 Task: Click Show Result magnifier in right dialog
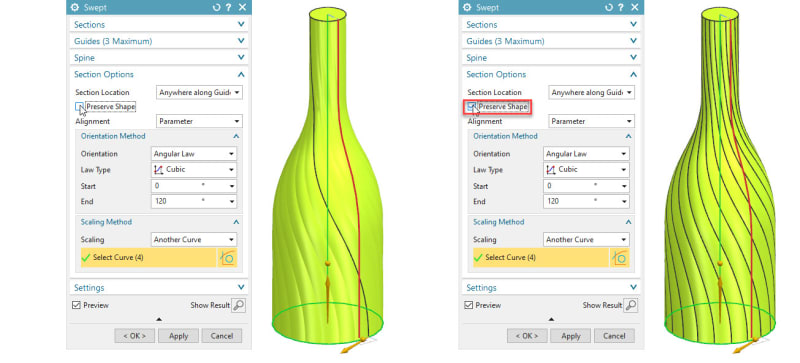pyautogui.click(x=631, y=305)
